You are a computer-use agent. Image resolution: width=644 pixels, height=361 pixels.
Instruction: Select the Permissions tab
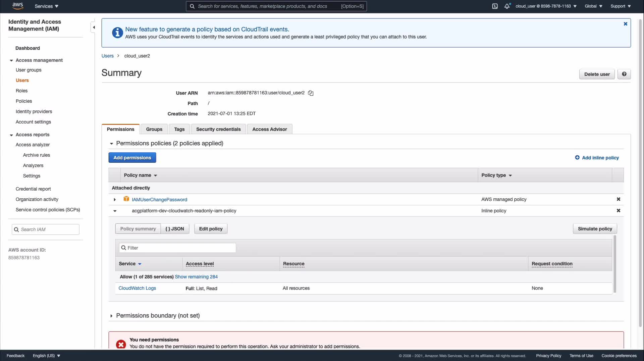coord(120,129)
